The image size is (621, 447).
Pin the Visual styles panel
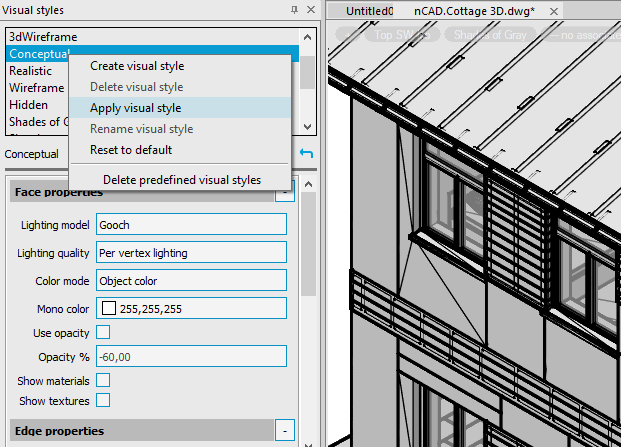coord(293,9)
